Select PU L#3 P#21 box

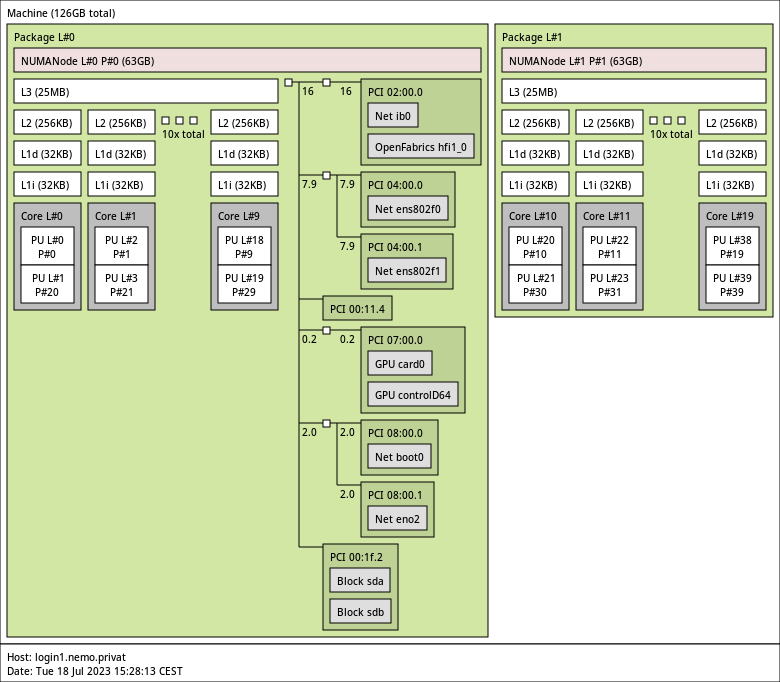click(x=121, y=285)
